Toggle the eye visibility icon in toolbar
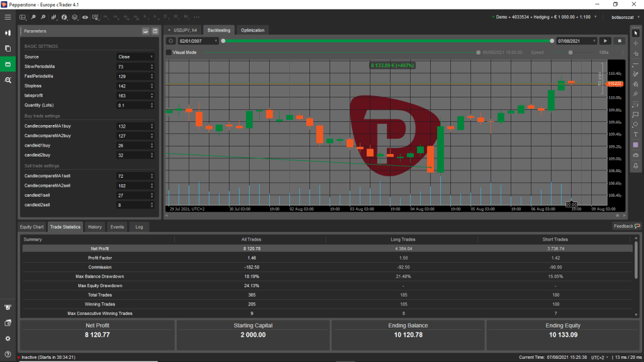644x362 pixels. 85,18
